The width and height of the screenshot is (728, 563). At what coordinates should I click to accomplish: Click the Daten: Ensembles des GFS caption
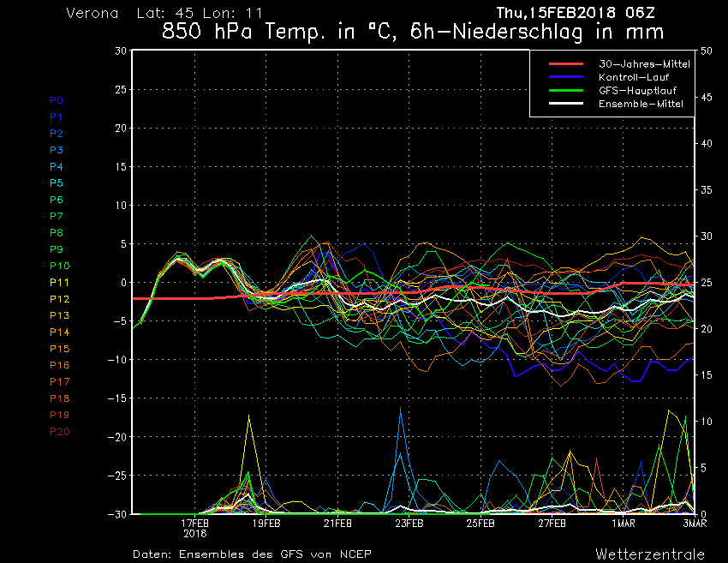252,554
